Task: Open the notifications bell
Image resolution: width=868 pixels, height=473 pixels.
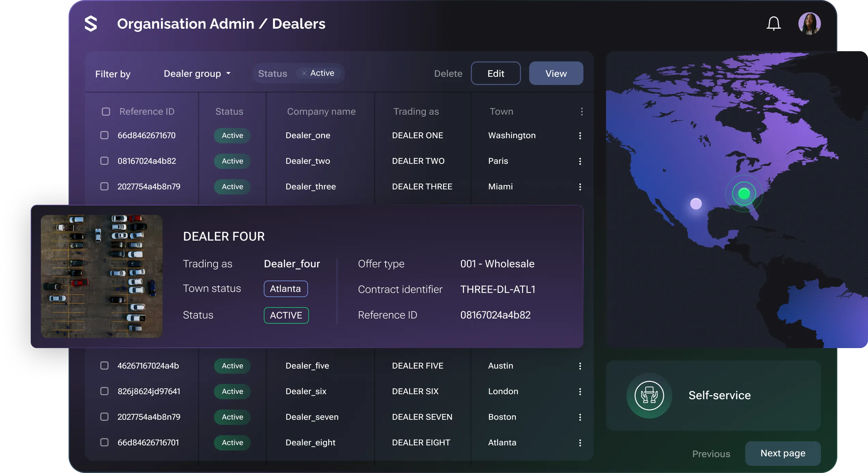Action: point(773,24)
